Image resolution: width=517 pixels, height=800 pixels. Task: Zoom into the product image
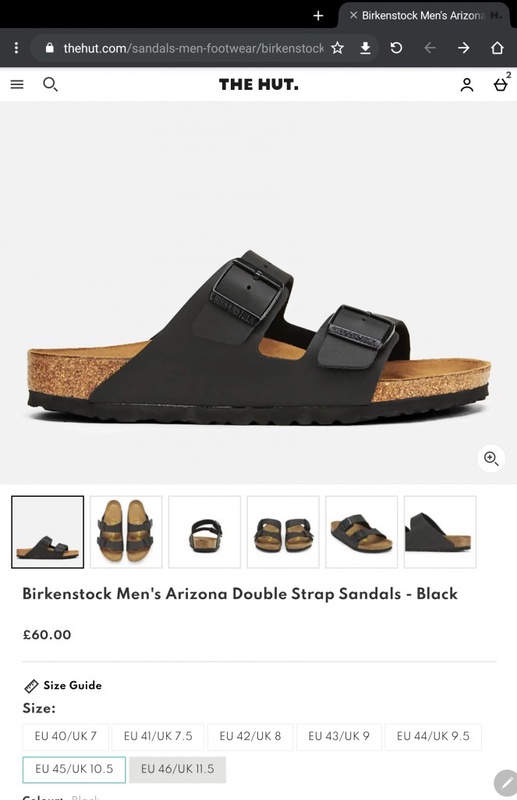point(491,459)
